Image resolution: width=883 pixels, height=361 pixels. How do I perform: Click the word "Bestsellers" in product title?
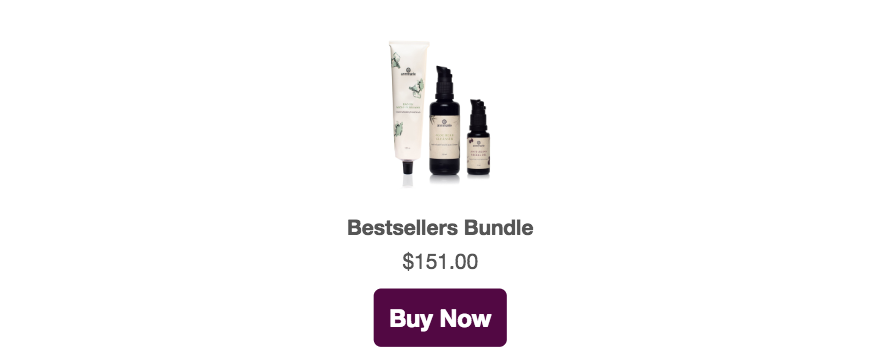(402, 228)
